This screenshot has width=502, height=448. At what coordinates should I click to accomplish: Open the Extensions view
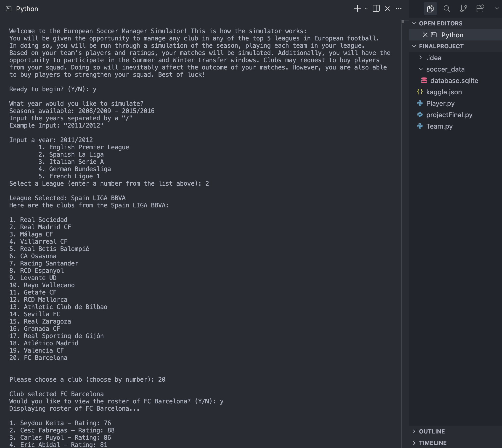[480, 9]
